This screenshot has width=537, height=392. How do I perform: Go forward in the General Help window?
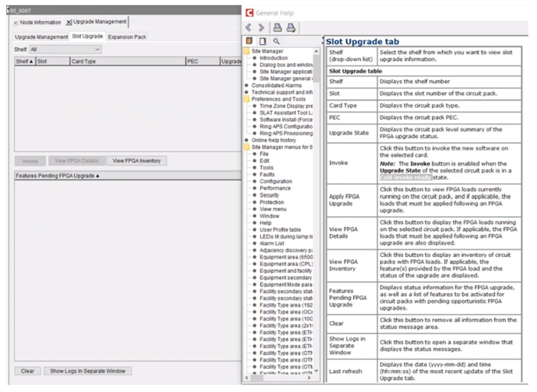[x=261, y=28]
